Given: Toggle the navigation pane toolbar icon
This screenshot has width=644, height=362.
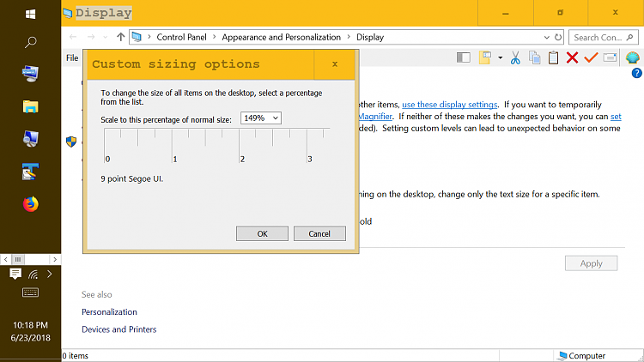Looking at the screenshot, I should click(x=464, y=57).
